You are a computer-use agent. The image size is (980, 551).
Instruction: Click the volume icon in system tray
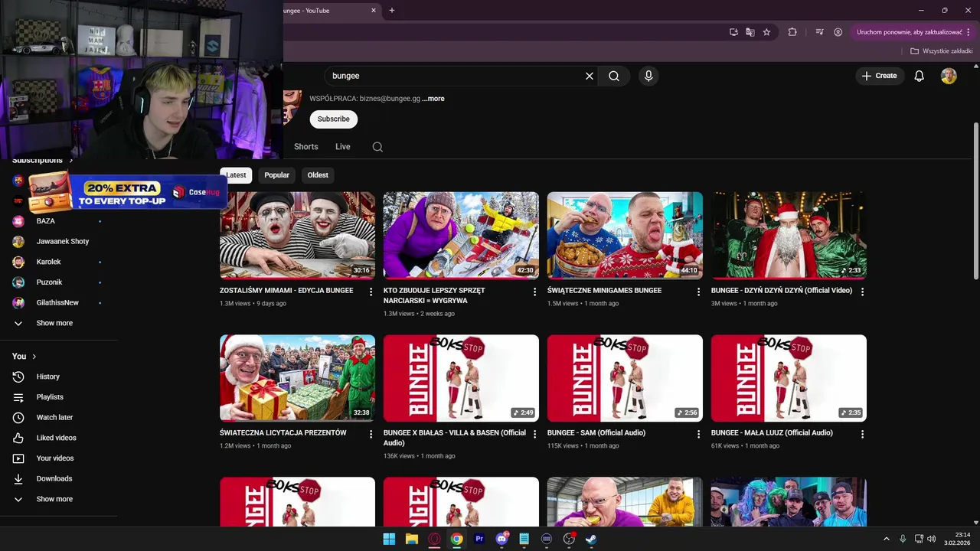point(932,539)
